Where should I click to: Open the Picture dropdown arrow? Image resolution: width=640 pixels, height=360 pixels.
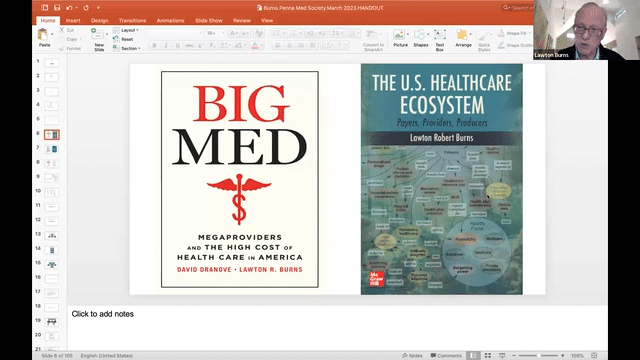(407, 34)
